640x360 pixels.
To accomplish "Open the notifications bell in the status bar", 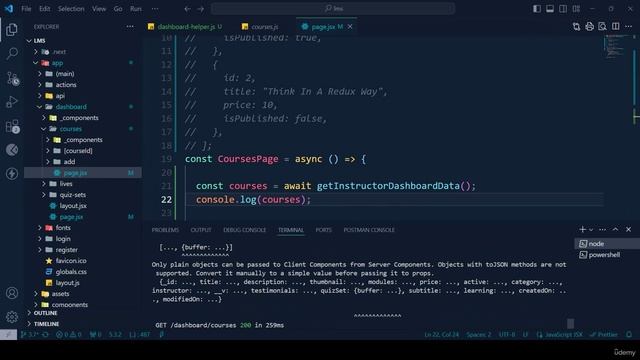I will [x=629, y=334].
